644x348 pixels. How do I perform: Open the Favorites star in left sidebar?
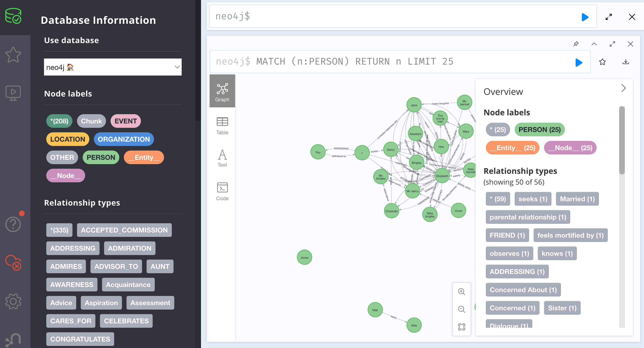pyautogui.click(x=13, y=54)
